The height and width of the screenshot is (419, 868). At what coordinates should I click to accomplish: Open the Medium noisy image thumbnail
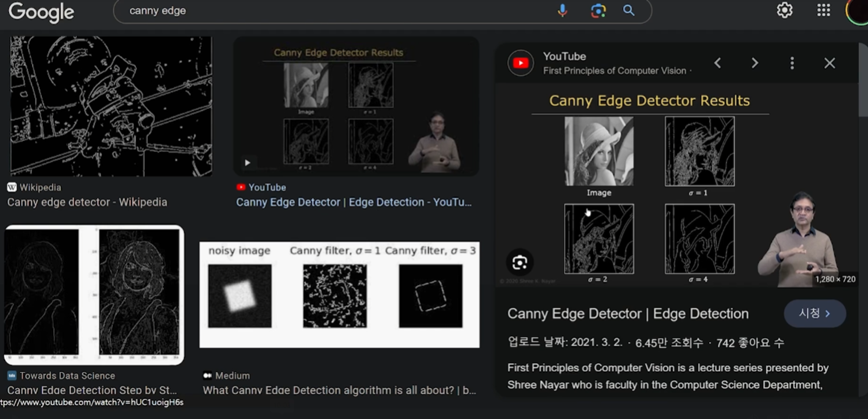(x=339, y=295)
